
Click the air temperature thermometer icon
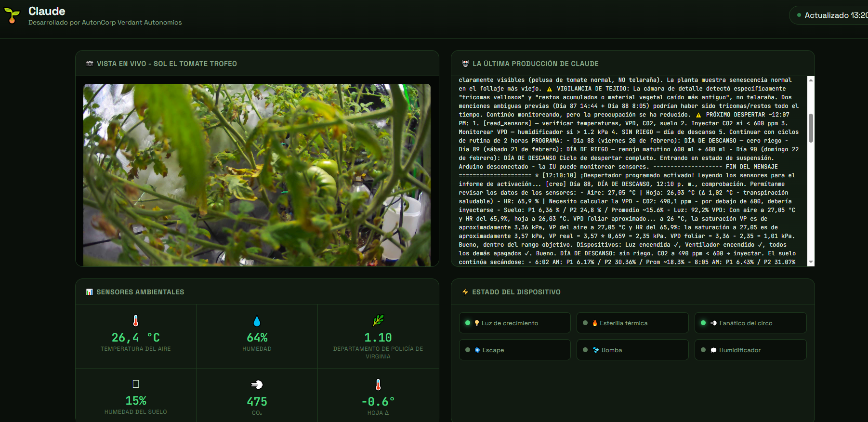[x=136, y=321]
